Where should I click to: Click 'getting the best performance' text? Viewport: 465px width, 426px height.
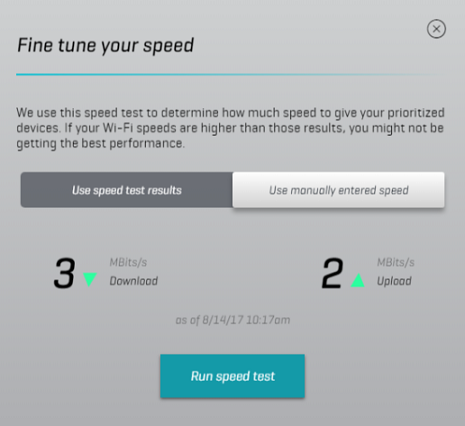(100, 144)
